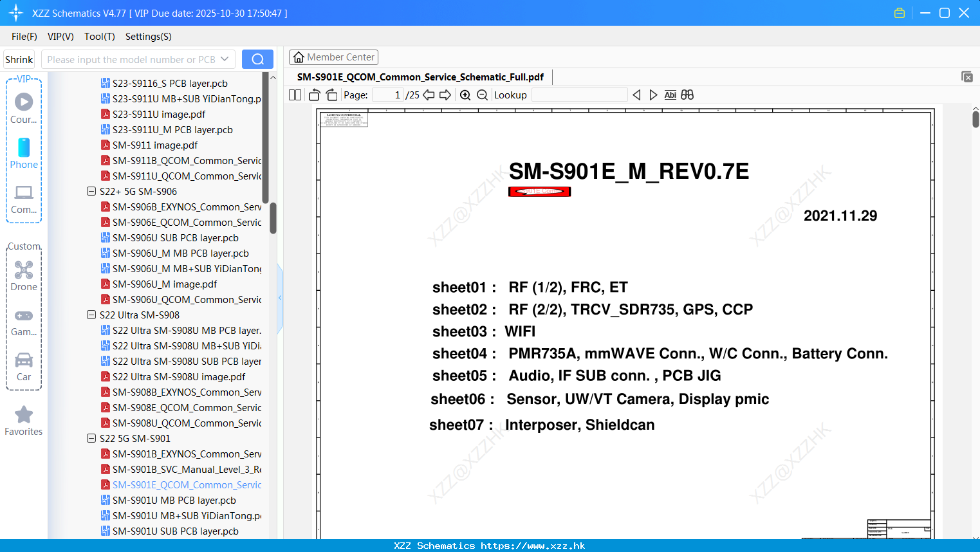Screen dimensions: 980x552
Task: Click the document viewer vertical scrollbar
Action: point(975,119)
